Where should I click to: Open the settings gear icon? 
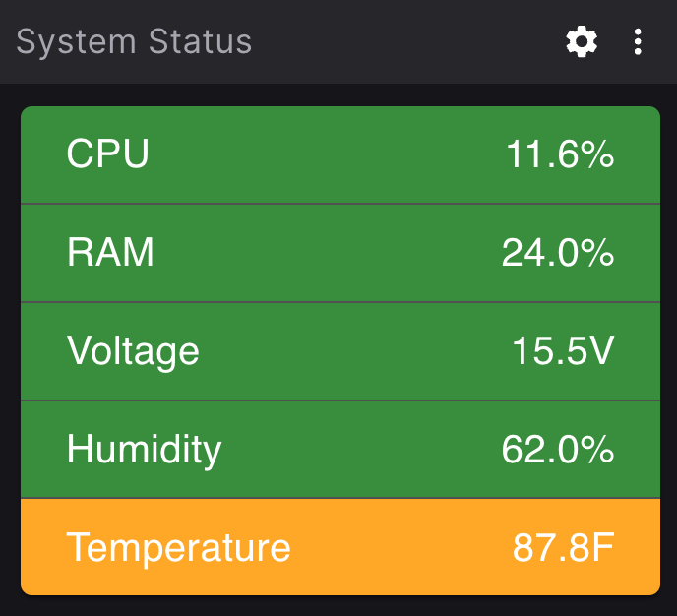(x=582, y=41)
